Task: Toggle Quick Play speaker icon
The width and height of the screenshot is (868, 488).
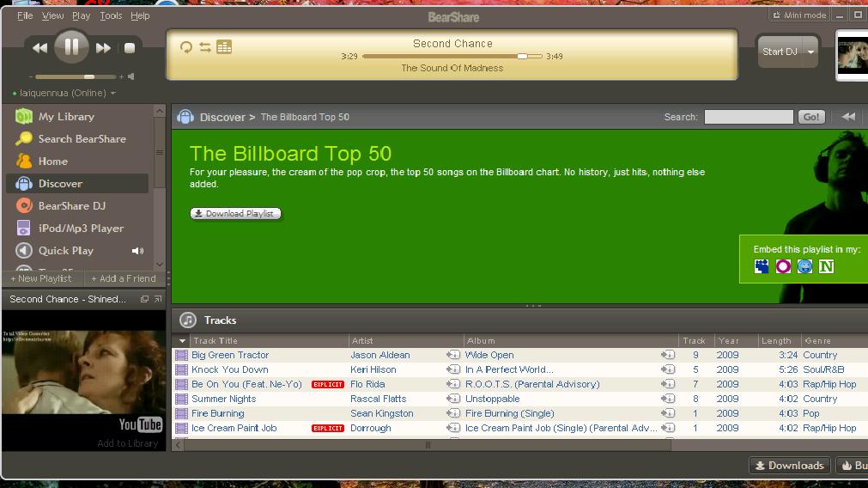Action: pyautogui.click(x=137, y=251)
